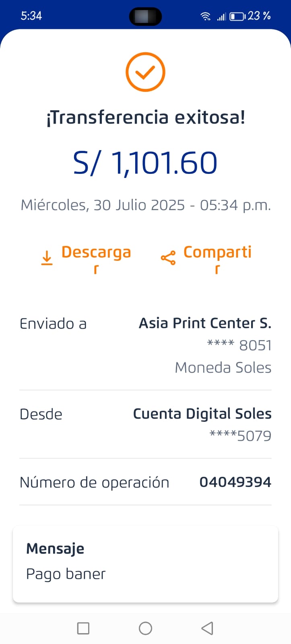Tap the cellular signal bars icon
The image size is (291, 644).
click(221, 17)
